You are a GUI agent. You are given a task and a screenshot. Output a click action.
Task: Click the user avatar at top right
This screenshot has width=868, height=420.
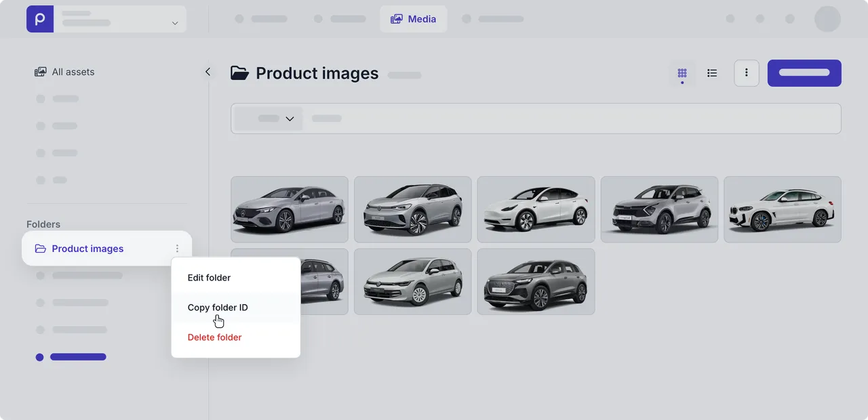pos(827,19)
